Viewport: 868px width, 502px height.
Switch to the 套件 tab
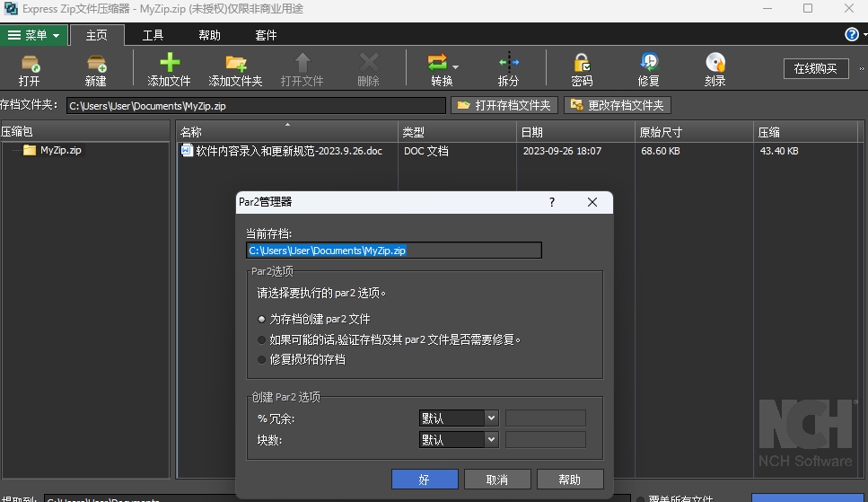tap(266, 35)
